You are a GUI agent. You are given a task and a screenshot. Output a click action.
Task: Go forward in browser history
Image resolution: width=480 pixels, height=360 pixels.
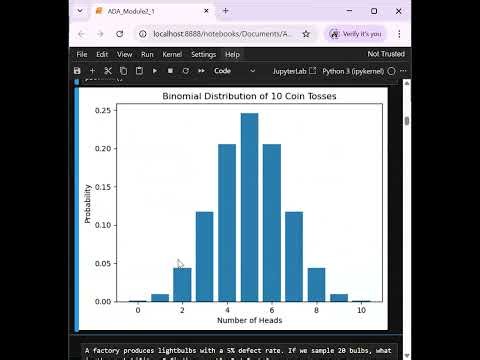(x=100, y=34)
